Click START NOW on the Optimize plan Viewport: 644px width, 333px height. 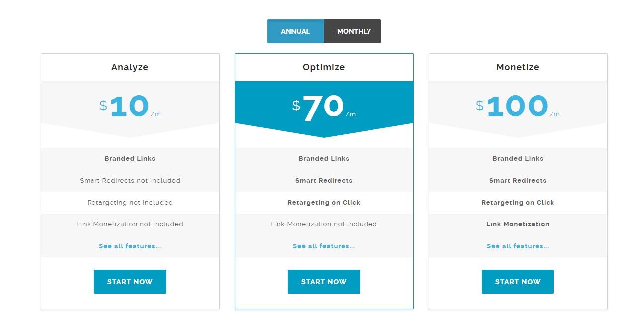[324, 281]
